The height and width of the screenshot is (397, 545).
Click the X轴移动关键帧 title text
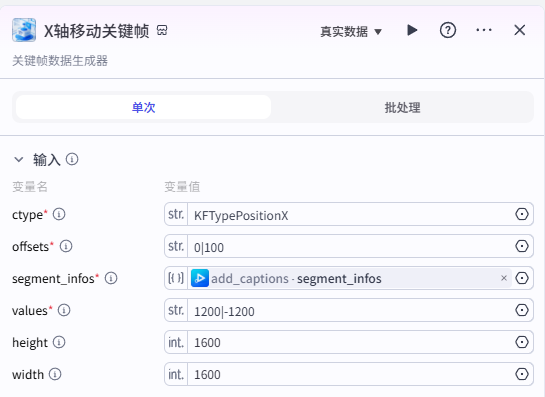point(97,31)
